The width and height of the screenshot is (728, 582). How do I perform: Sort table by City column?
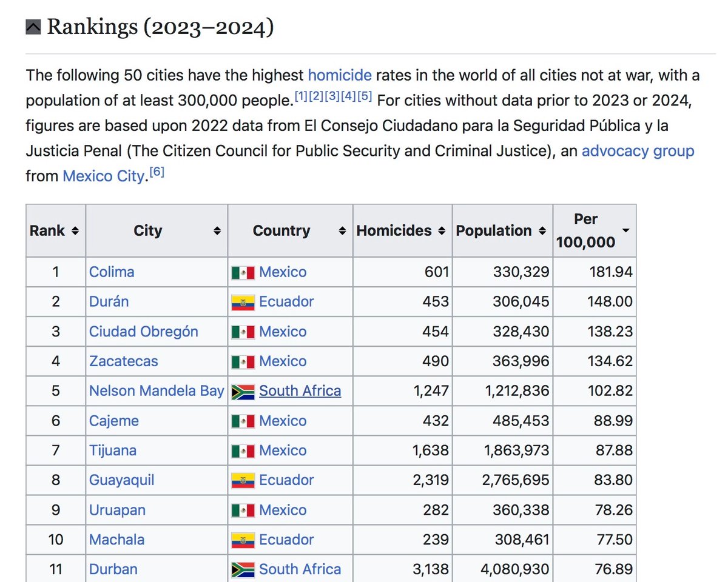coord(217,231)
